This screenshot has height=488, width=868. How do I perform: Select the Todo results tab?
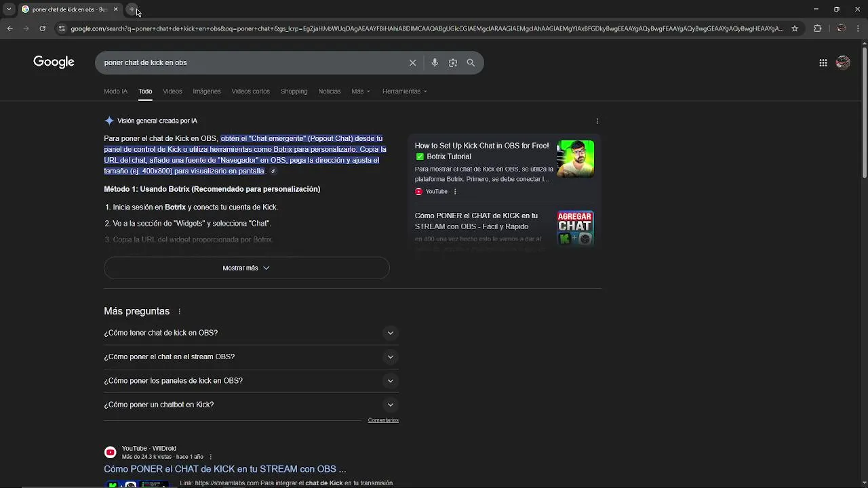[145, 91]
